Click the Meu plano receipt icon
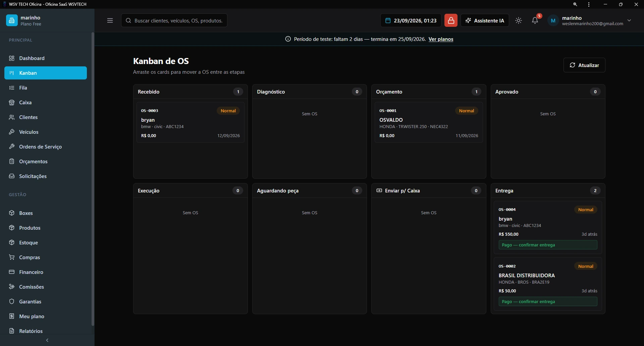The height and width of the screenshot is (346, 644). [x=12, y=316]
